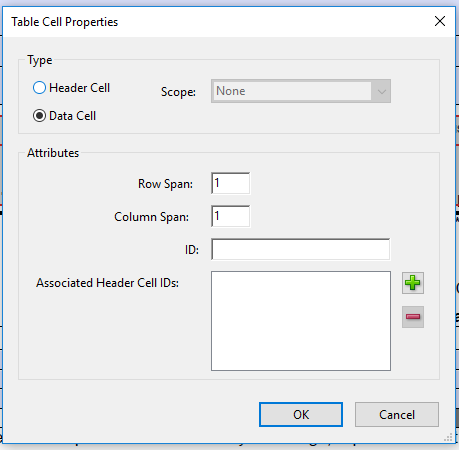Viewport: 459px width, 450px height.
Task: Click the Associated Header Cell IDs label
Action: pos(107,283)
